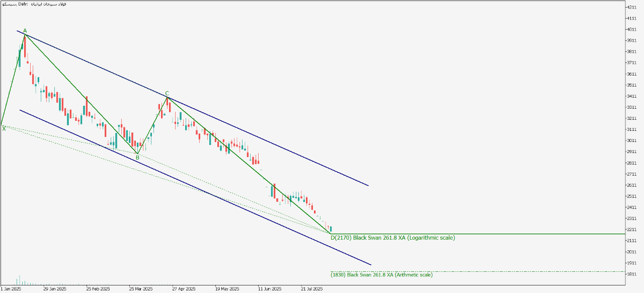Click the 1 Jan 2025 date label
The width and height of the screenshot is (644, 293).
click(x=11, y=289)
